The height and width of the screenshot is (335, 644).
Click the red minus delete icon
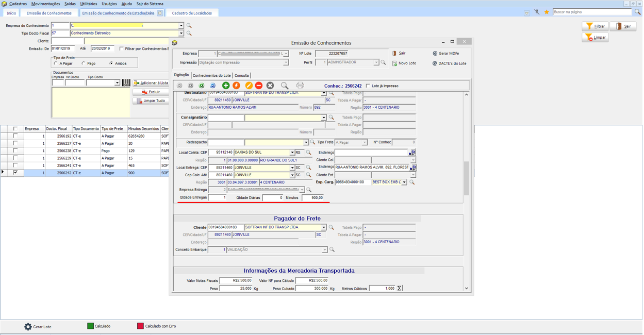coord(259,86)
